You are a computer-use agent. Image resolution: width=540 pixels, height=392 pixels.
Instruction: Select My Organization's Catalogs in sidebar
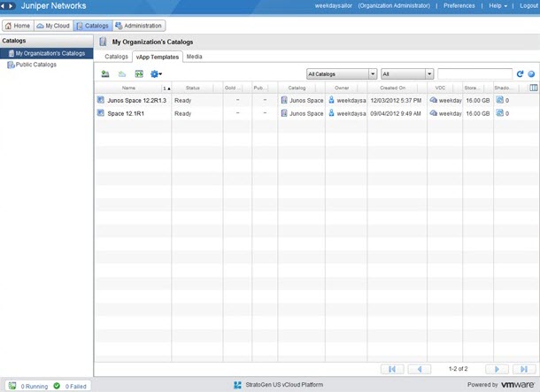[47, 53]
